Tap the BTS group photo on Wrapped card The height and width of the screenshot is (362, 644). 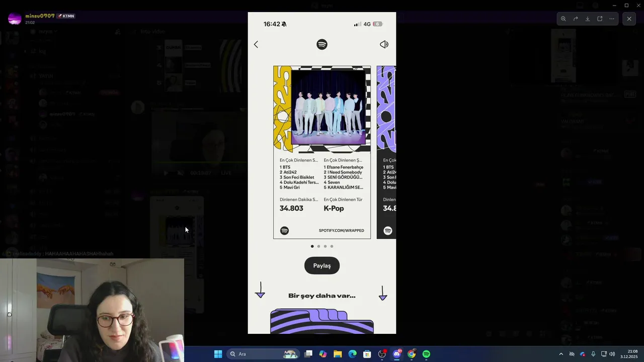pos(329,107)
